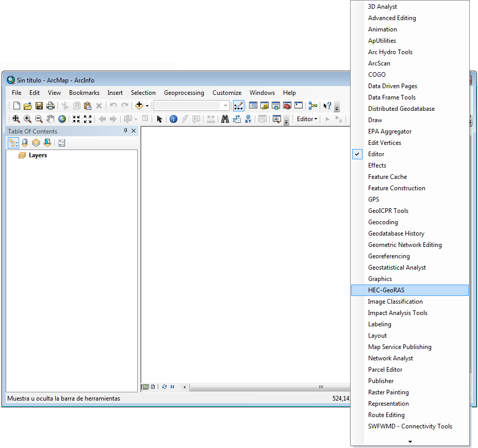The width and height of the screenshot is (478, 448).
Task: Create a new map document
Action: point(17,106)
